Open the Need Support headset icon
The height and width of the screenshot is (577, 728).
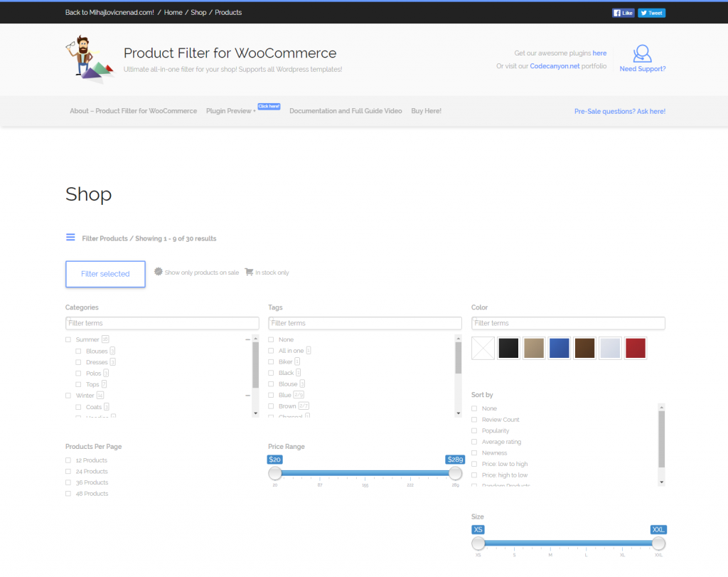pyautogui.click(x=643, y=53)
